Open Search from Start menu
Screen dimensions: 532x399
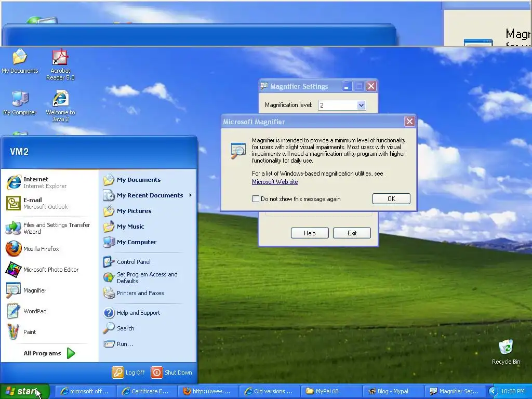click(x=148, y=328)
